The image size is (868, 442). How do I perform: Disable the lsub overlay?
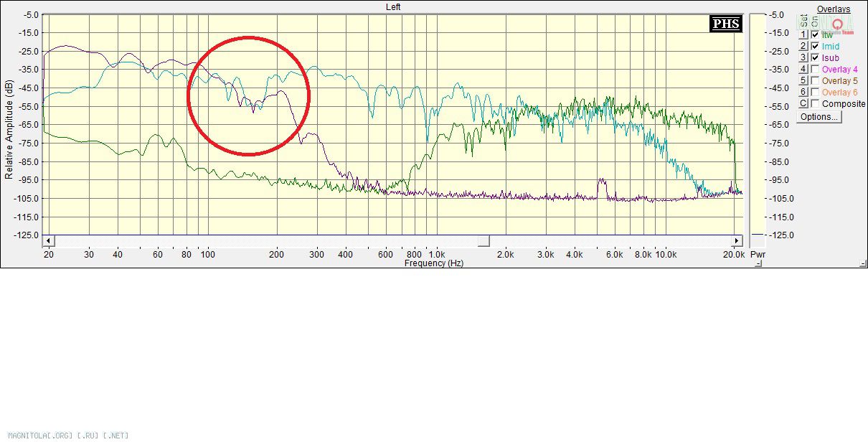tap(815, 57)
